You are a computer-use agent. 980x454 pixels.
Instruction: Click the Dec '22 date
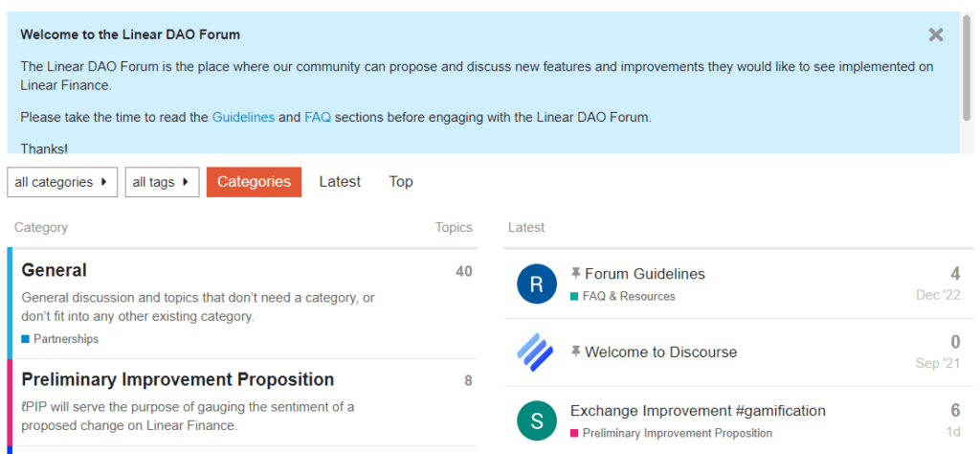tap(938, 295)
